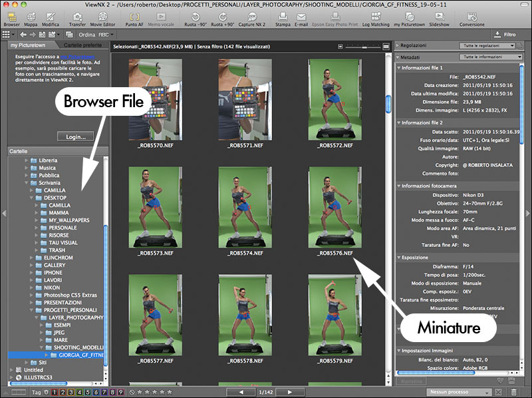
Task: Select thumbnail _ROB5578.NEF
Action: click(x=245, y=315)
